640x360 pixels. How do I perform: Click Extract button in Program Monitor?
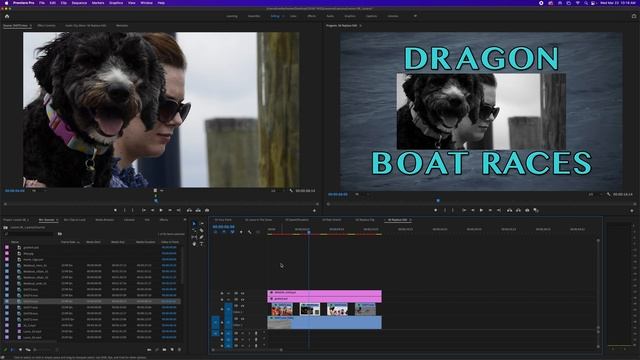(x=518, y=210)
